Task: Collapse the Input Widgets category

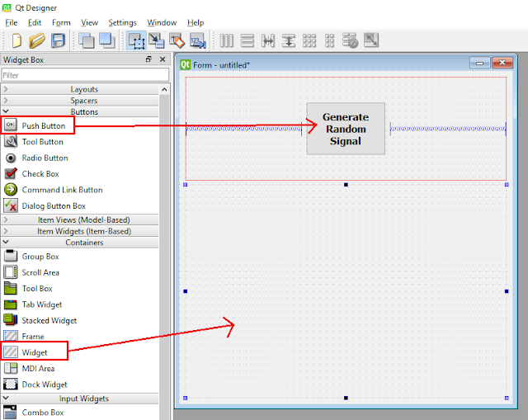Action: pos(80,399)
